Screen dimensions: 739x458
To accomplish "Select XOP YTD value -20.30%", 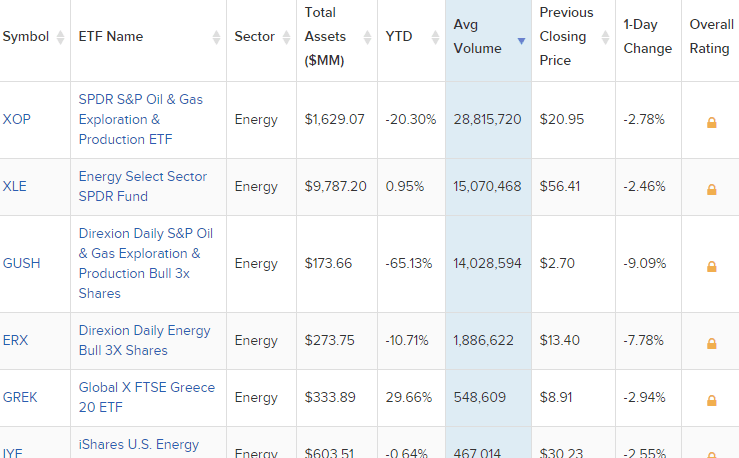I will (411, 119).
